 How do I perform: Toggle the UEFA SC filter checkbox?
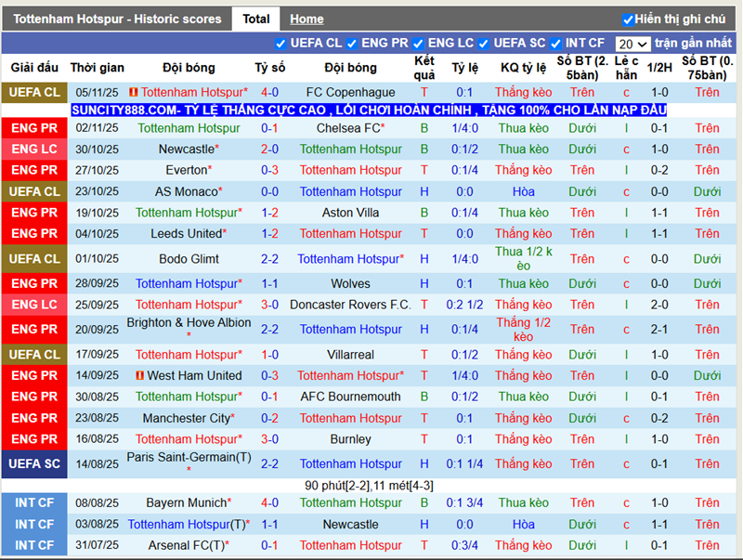(x=483, y=44)
